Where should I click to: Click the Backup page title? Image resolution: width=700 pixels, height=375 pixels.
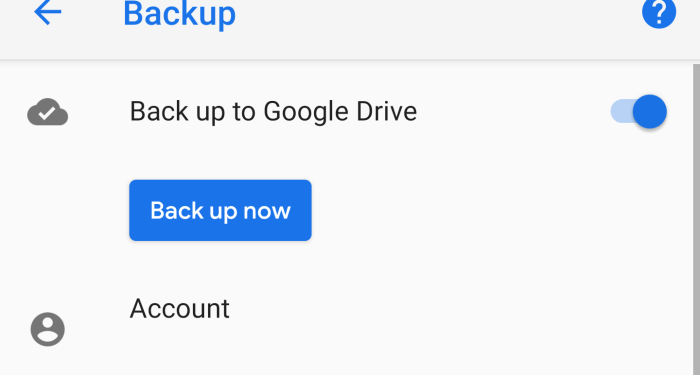pos(179,14)
